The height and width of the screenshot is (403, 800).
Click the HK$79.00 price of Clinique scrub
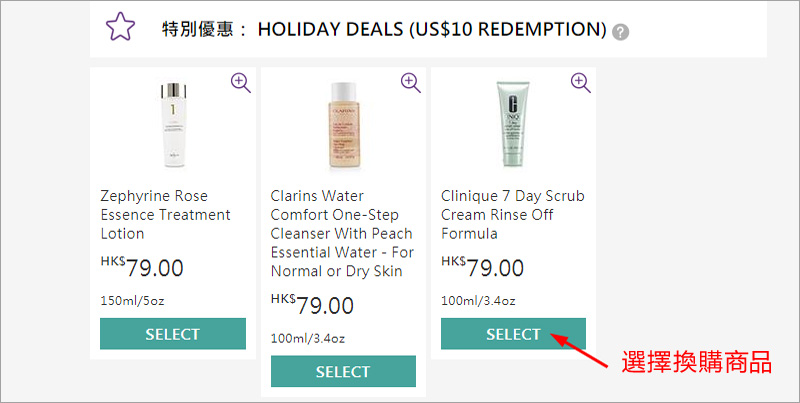pos(482,268)
